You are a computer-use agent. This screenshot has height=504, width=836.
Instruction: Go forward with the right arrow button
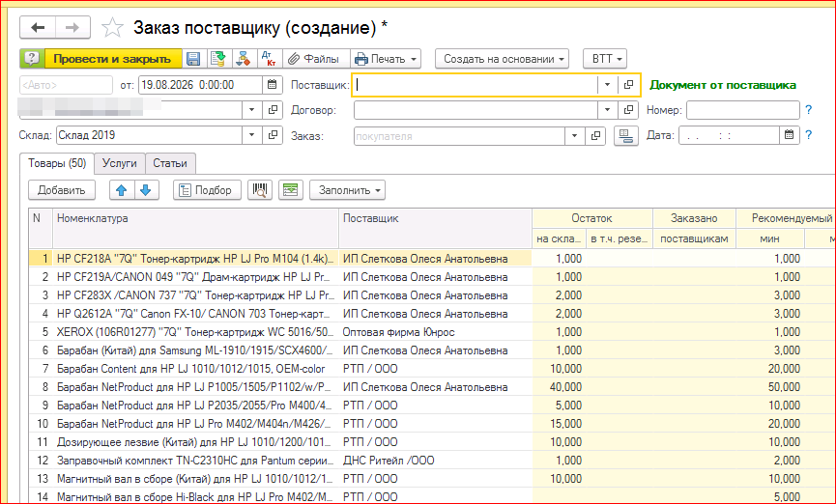coord(72,28)
